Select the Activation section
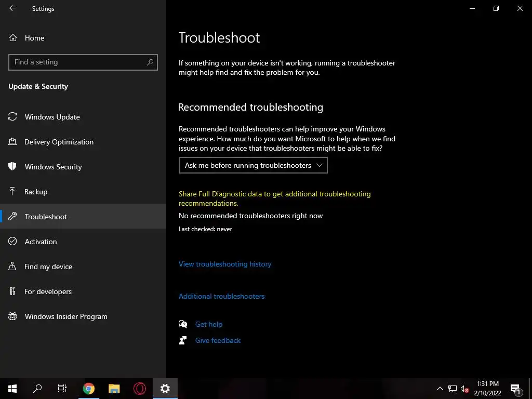The image size is (532, 399). point(83,241)
